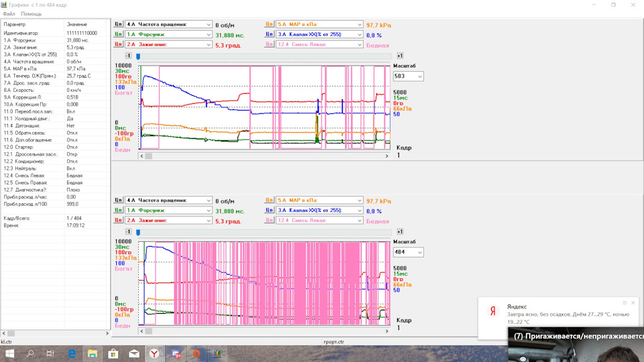Image resolution: width=644 pixels, height=362 pixels.
Task: Click right arrow of parameter list scrollbar
Action: (107, 333)
